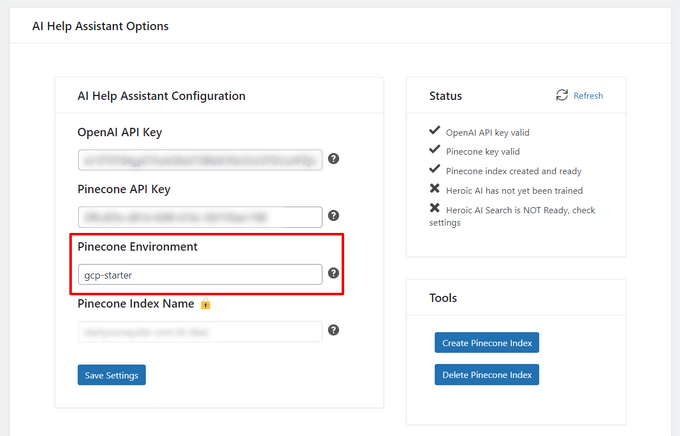The height and width of the screenshot is (436, 680).
Task: Click the locked Pinecone Index Name field
Action: 200,331
